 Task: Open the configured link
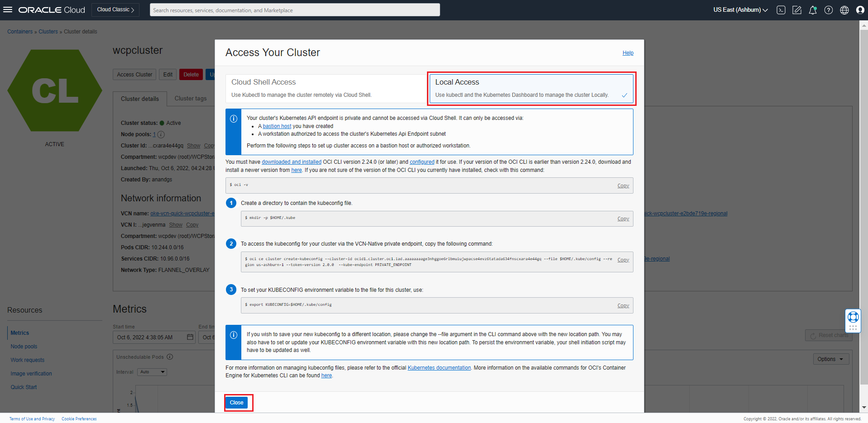tap(422, 162)
